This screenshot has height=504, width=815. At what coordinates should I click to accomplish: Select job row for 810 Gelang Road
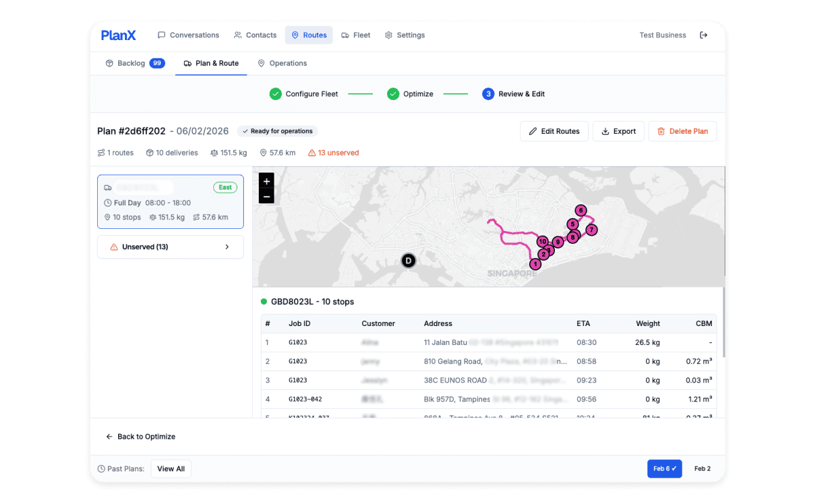pos(488,361)
